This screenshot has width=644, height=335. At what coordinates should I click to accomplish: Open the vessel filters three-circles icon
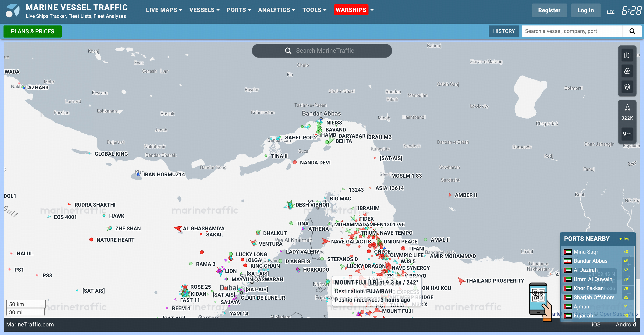tap(627, 71)
